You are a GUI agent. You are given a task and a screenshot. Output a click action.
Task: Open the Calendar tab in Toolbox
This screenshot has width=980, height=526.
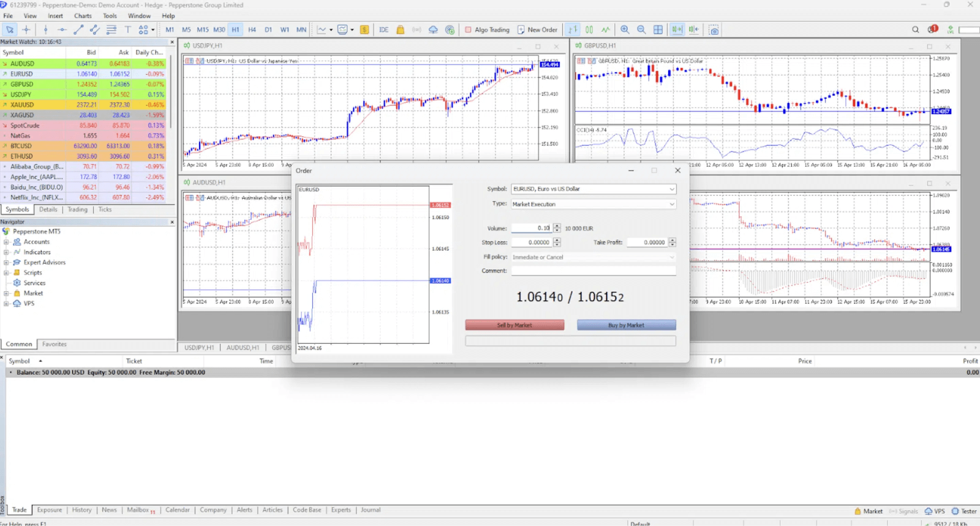point(178,510)
